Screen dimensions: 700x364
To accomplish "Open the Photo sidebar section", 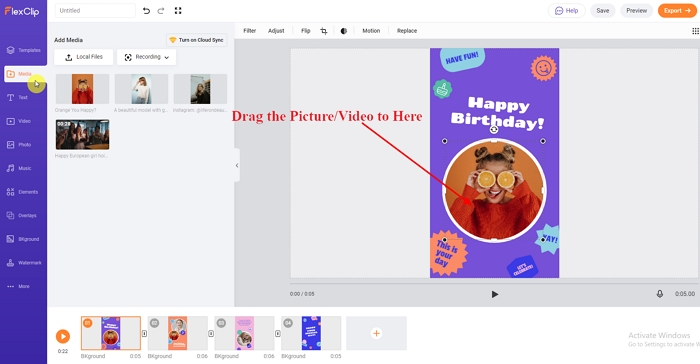I will click(19, 145).
